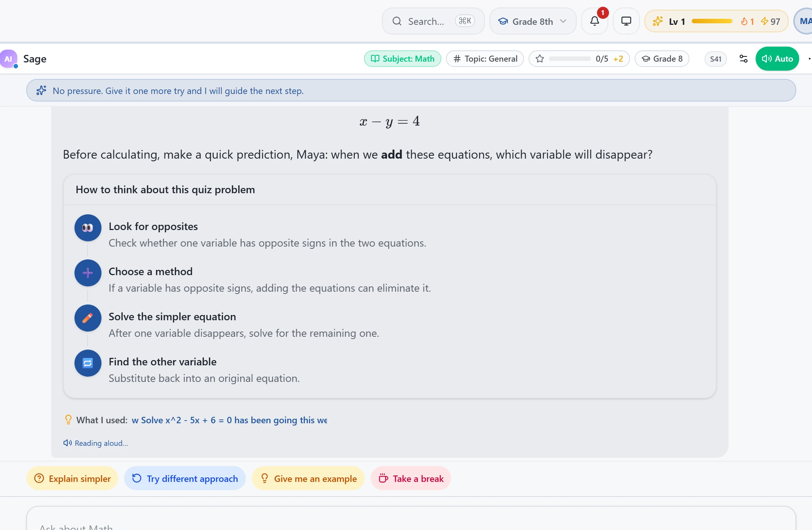This screenshot has height=530, width=812.
Task: Click the How to think about this quiz problem heading
Action: [x=165, y=189]
